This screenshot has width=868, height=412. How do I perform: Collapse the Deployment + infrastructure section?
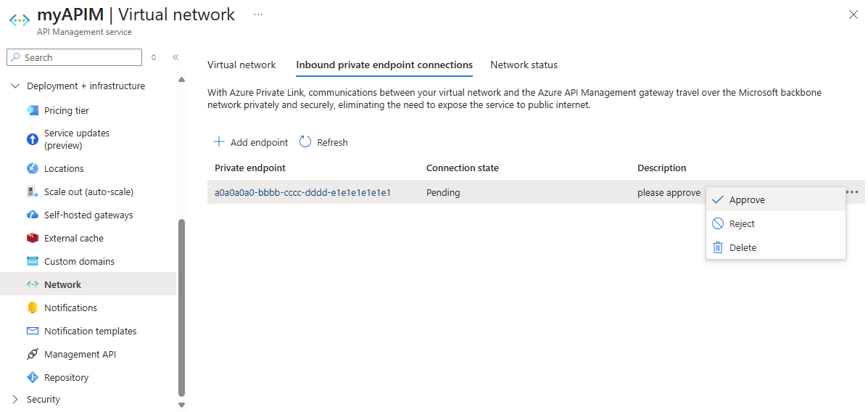16,86
